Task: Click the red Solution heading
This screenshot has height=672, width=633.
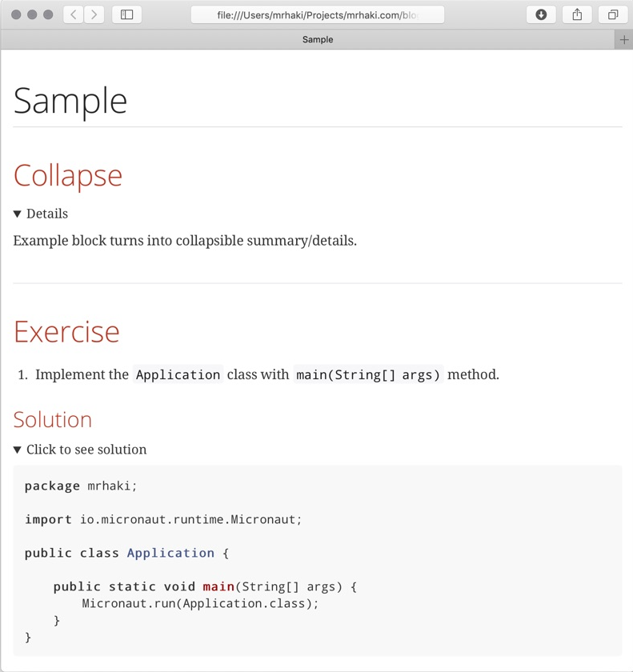Action: [53, 420]
